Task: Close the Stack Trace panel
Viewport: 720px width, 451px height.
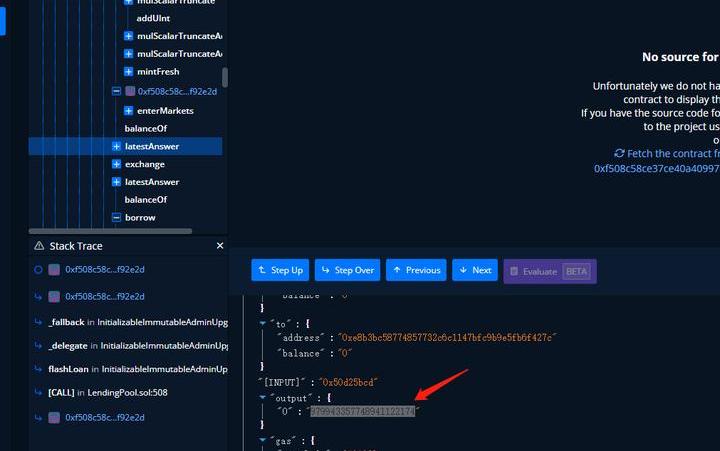Action: tap(220, 246)
